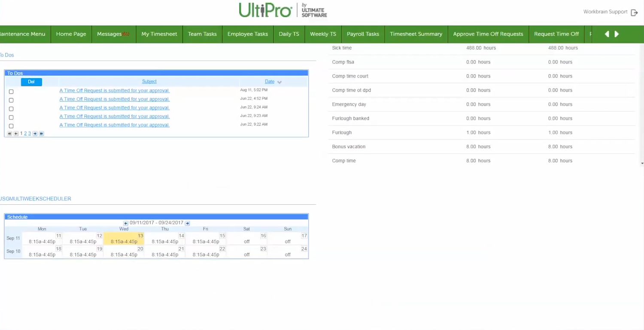Open the Messages menu item
The height and width of the screenshot is (330, 644).
[x=113, y=34]
